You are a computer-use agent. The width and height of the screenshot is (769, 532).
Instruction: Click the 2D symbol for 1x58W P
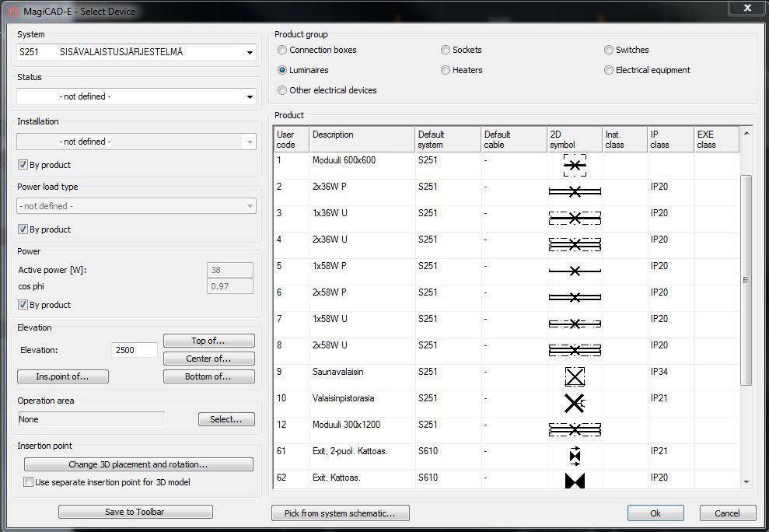click(x=575, y=271)
